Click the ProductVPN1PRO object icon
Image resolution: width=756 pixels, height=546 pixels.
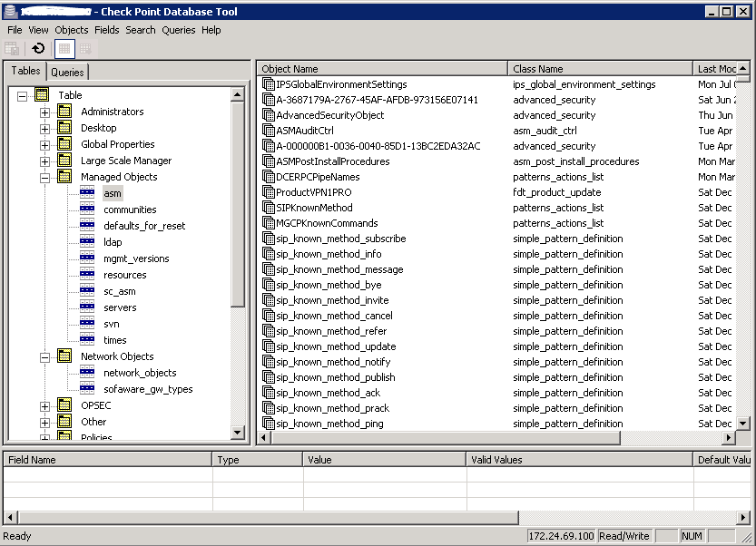click(268, 192)
